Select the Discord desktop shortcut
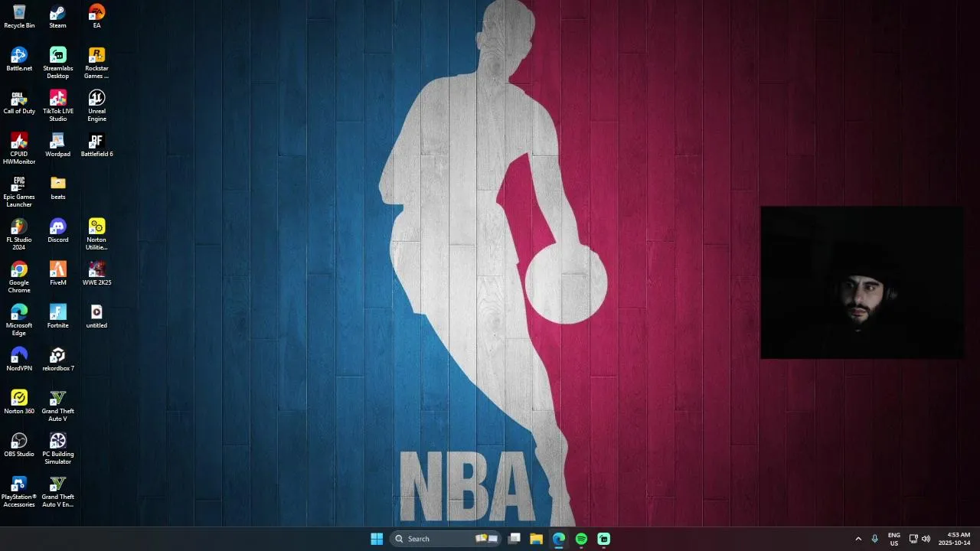This screenshot has width=980, height=551. (x=57, y=231)
